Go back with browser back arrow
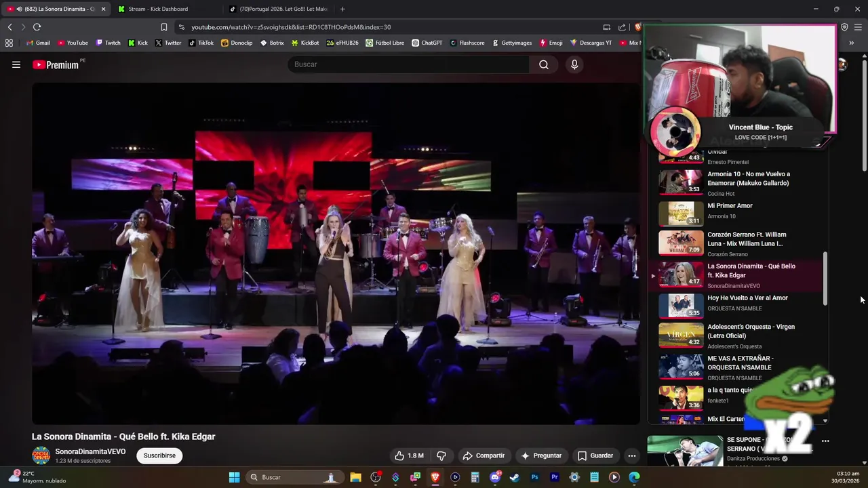 [x=9, y=27]
